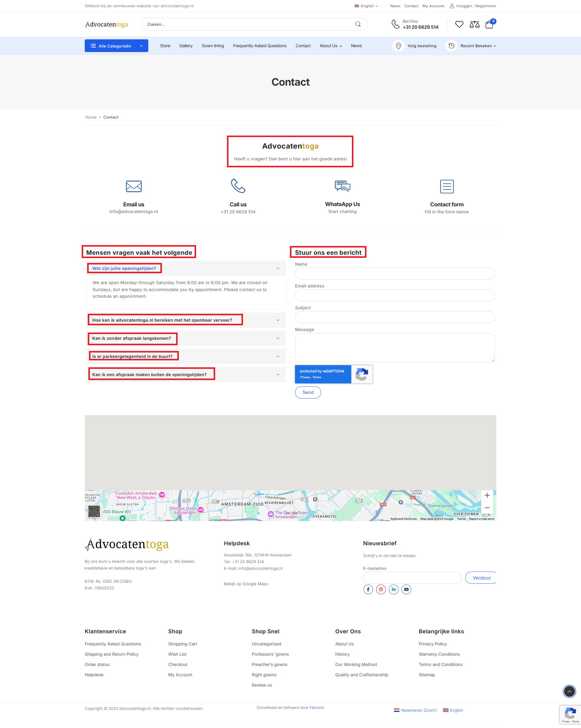Click the Send button
This screenshot has height=728, width=581.
click(308, 392)
